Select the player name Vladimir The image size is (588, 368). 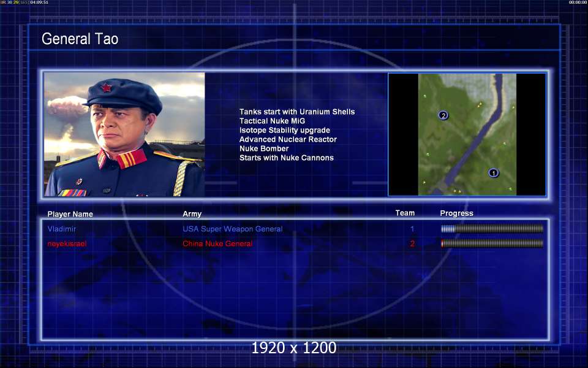pyautogui.click(x=62, y=229)
